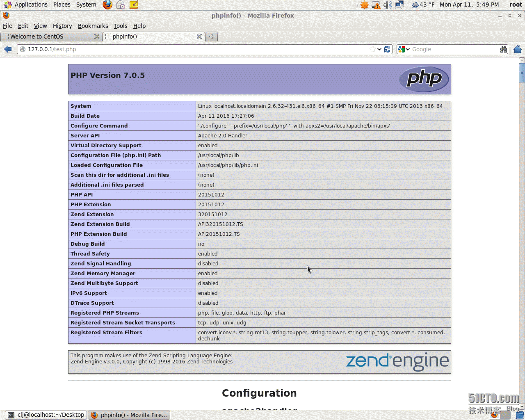The height and width of the screenshot is (420, 525).
Task: Switch to clj@localhost:~/Desktop terminal in taskbar
Action: [x=46, y=415]
